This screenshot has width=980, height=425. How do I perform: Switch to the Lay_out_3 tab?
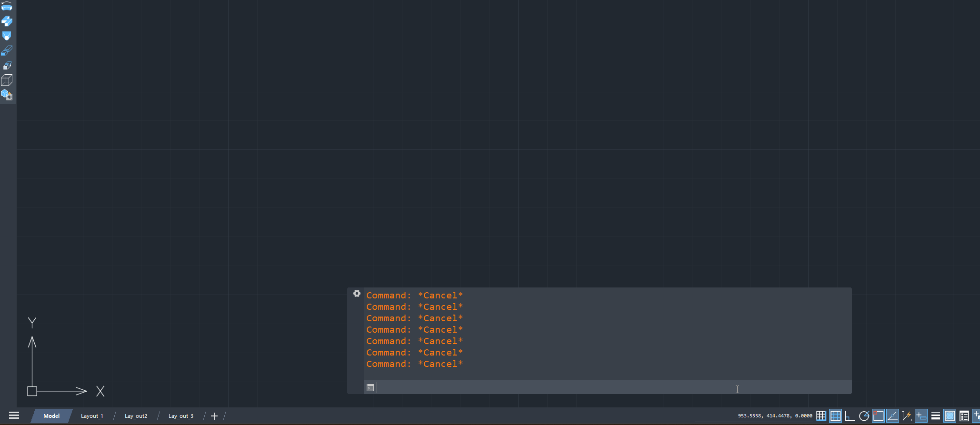tap(181, 416)
